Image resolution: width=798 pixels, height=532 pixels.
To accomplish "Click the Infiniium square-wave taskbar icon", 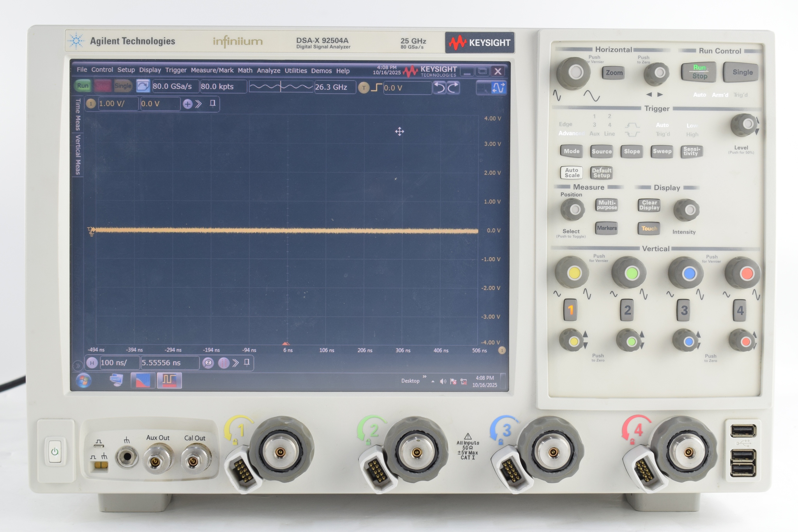I will click(x=169, y=380).
